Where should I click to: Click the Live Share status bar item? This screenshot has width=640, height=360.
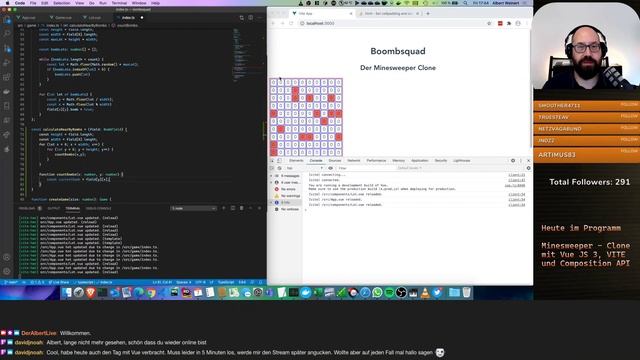58,282
